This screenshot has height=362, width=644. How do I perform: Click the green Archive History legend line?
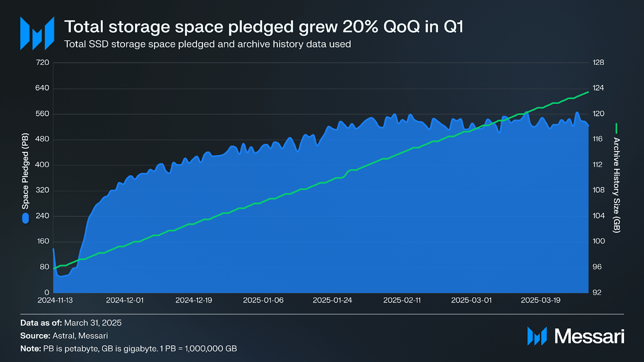[616, 128]
